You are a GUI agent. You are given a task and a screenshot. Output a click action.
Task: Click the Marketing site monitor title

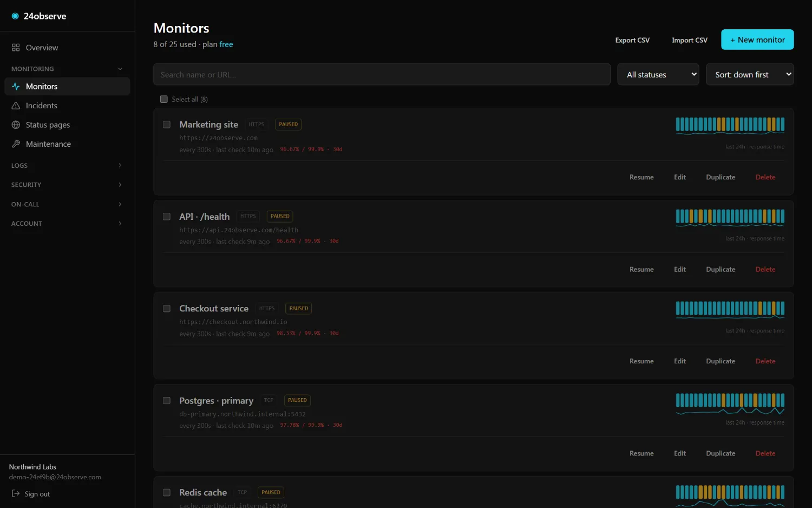pyautogui.click(x=208, y=125)
